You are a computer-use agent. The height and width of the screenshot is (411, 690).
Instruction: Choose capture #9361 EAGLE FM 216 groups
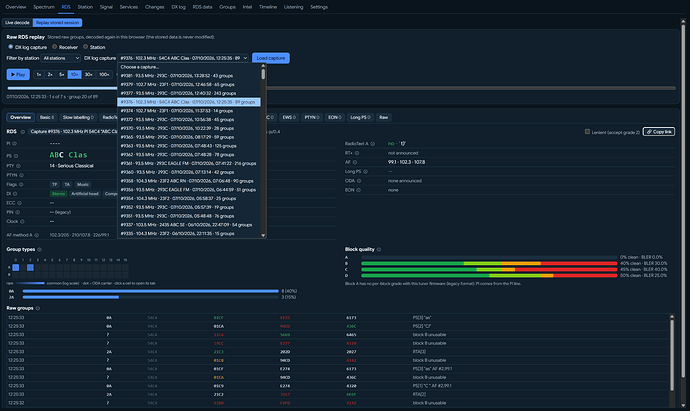pos(189,163)
